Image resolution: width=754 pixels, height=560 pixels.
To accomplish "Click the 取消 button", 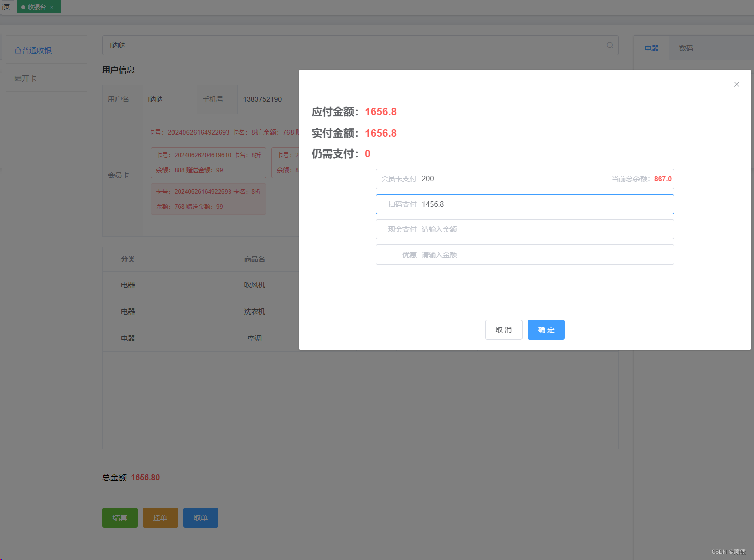I will point(503,330).
